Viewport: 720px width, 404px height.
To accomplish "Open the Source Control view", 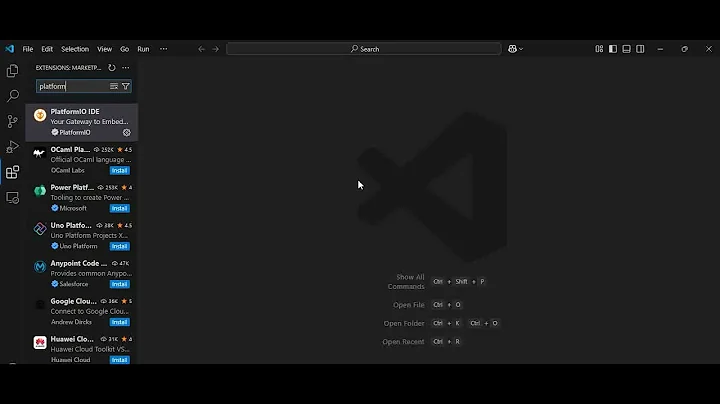I will tap(12, 121).
